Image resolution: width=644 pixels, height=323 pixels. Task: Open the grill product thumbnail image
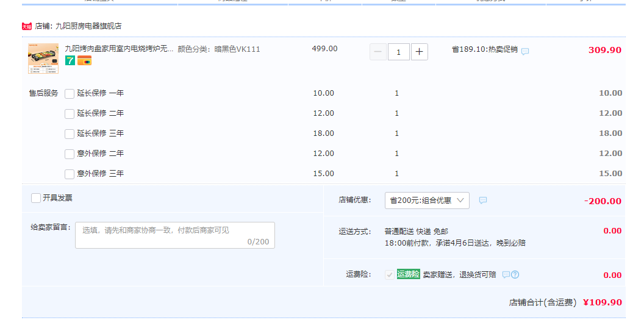point(43,59)
